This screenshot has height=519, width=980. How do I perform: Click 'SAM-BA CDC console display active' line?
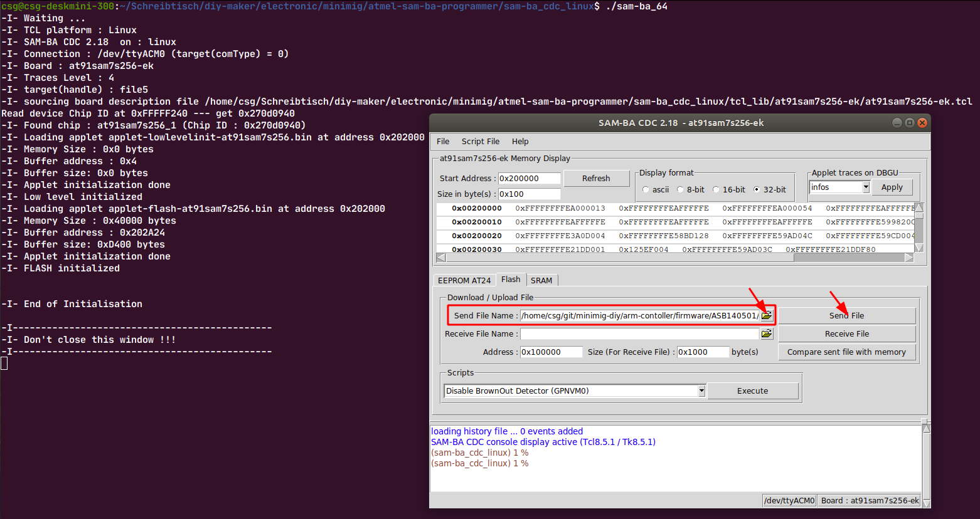pyautogui.click(x=543, y=442)
